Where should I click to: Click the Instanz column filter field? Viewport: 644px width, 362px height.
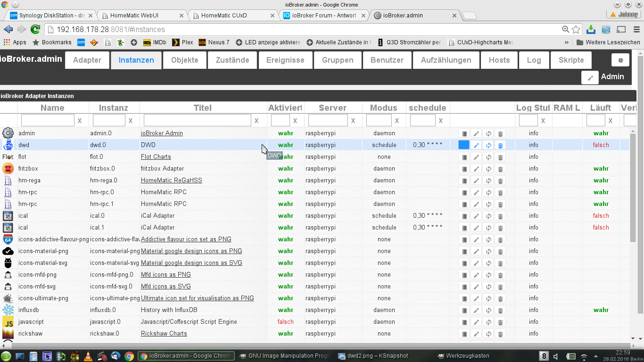pos(109,121)
